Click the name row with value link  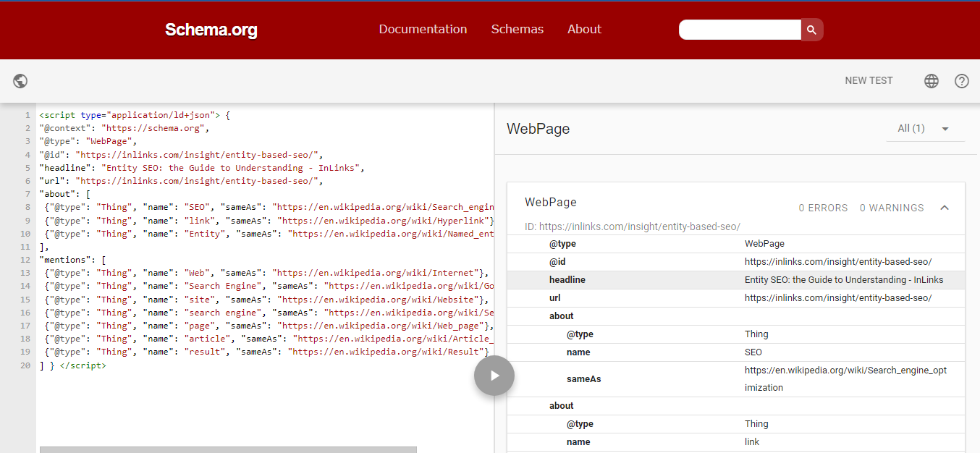pyautogui.click(x=736, y=442)
